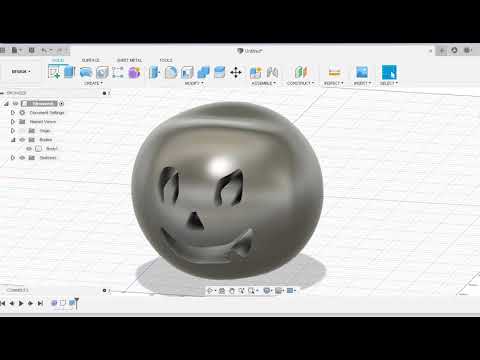
Task: Hide the Bodies folder eye icon
Action: [x=22, y=140]
